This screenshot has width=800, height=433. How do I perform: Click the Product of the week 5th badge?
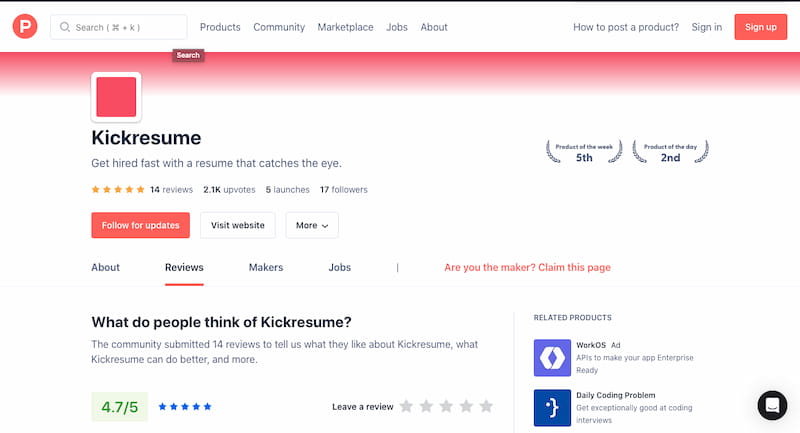(584, 152)
